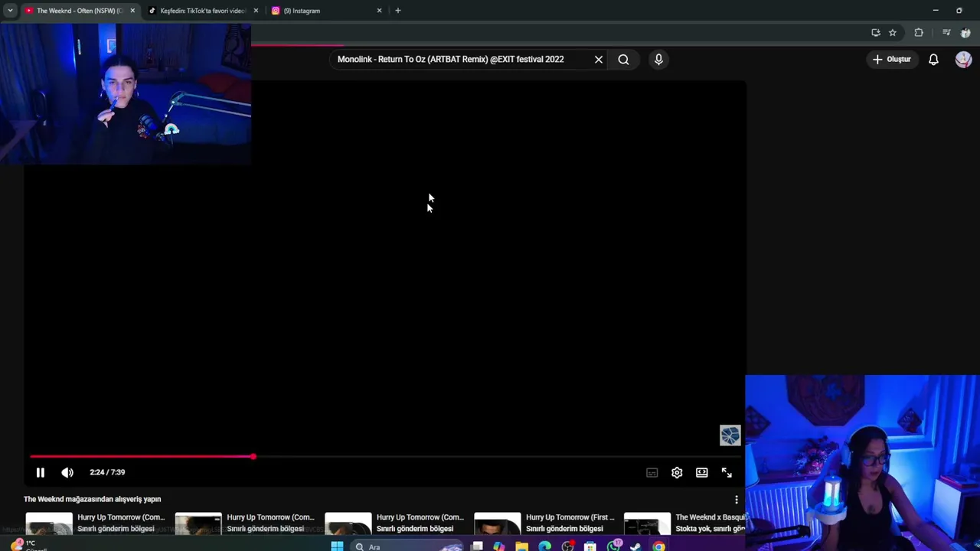Image resolution: width=980 pixels, height=551 pixels.
Task: Open the media controls icon in Chrome
Action: coord(946,33)
